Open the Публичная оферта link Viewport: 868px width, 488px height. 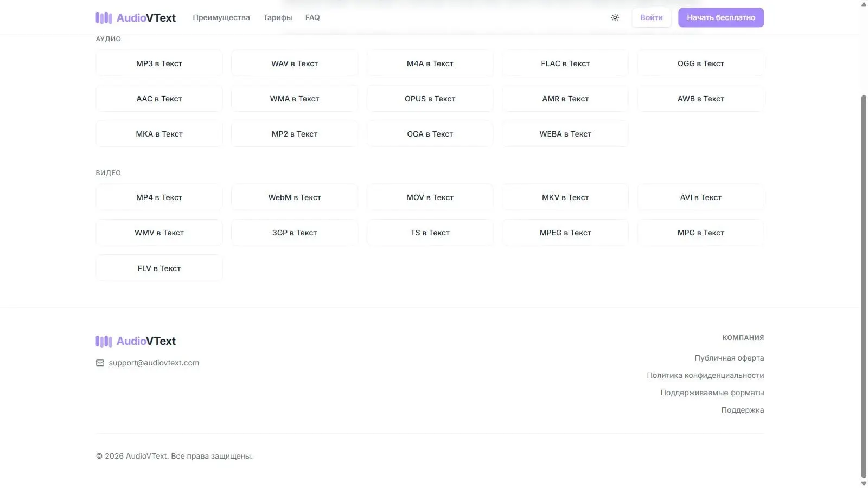coord(729,358)
